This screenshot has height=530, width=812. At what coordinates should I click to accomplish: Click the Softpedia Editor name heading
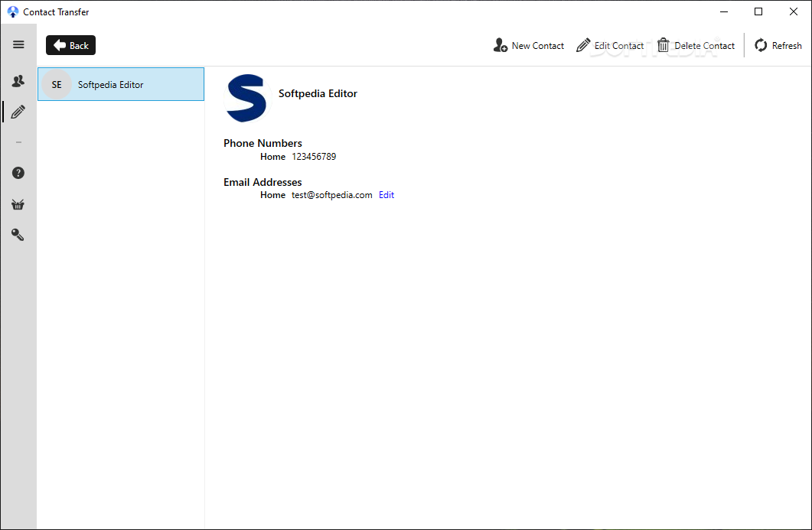click(x=318, y=93)
